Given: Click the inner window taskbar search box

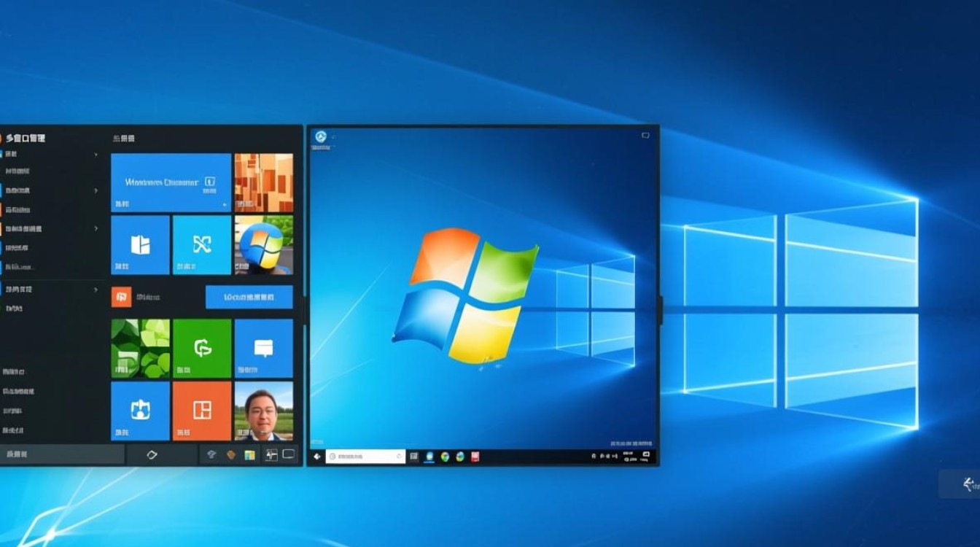Looking at the screenshot, I should [365, 457].
